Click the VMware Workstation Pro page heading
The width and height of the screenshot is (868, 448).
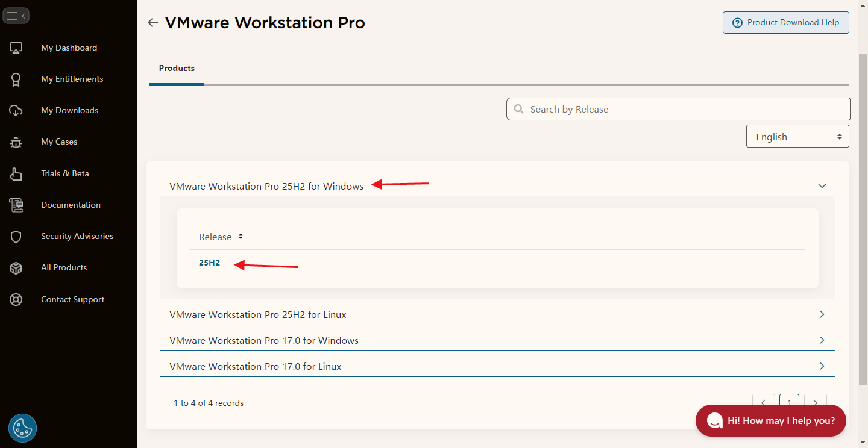pos(265,23)
